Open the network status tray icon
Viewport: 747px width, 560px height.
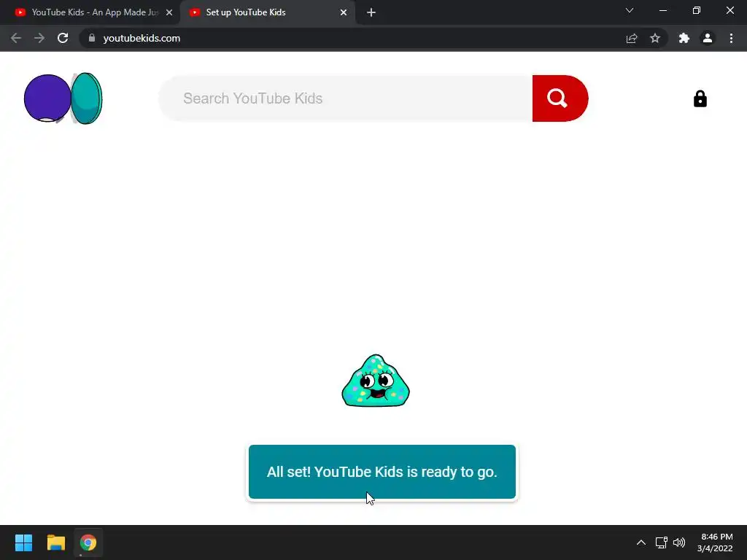tap(661, 542)
